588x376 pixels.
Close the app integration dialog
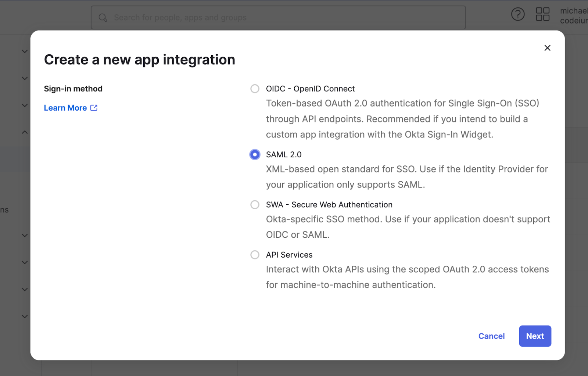[x=547, y=48]
